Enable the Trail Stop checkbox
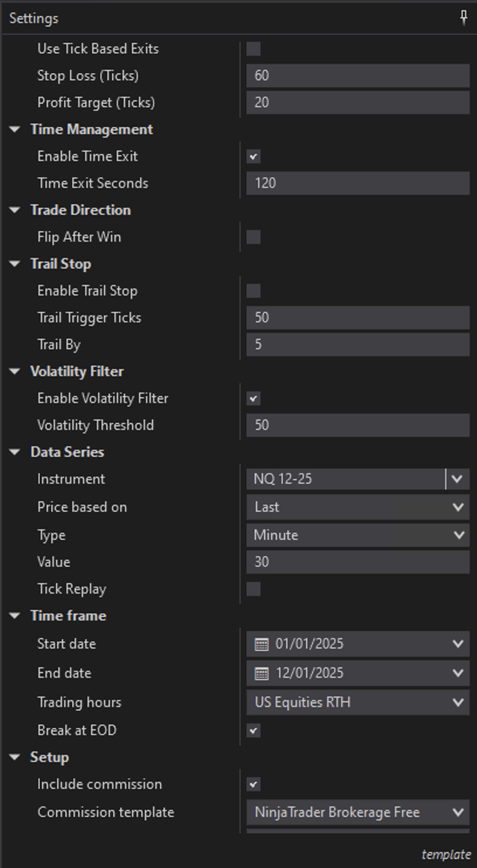The width and height of the screenshot is (477, 868). 253,291
